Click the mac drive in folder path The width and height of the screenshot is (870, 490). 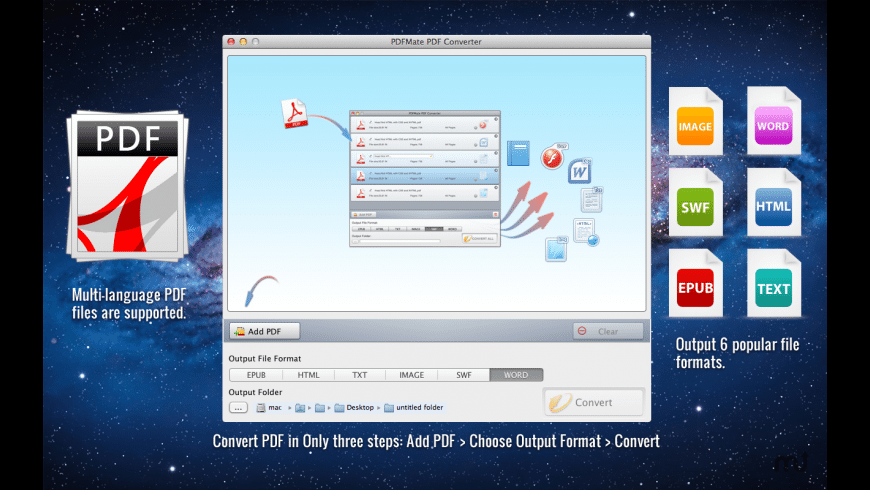pos(268,407)
